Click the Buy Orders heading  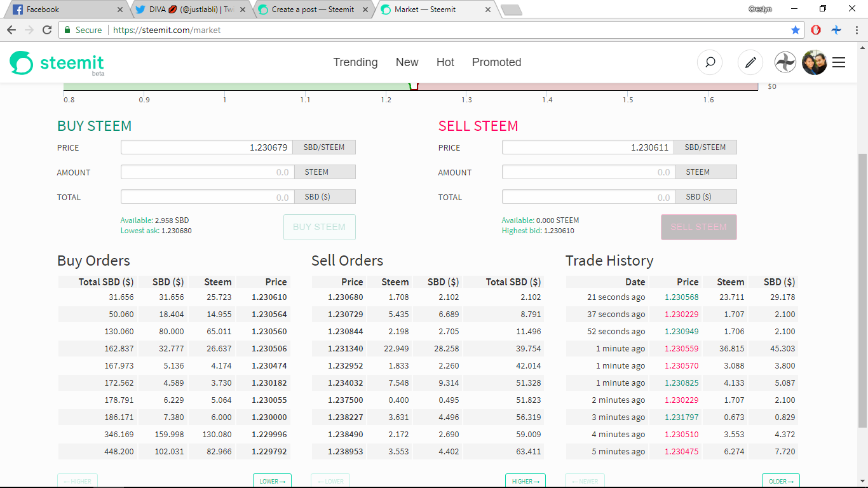(x=93, y=261)
